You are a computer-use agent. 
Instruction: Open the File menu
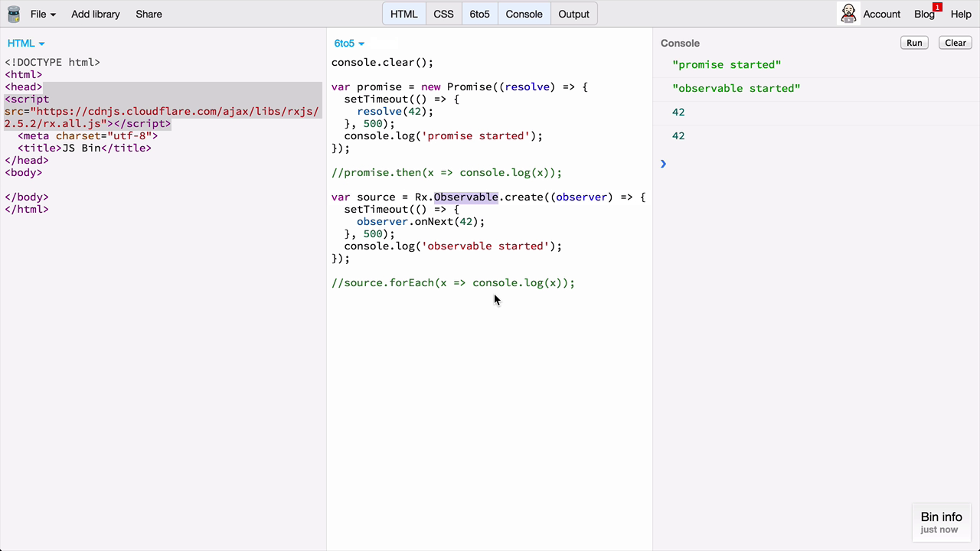tap(43, 14)
